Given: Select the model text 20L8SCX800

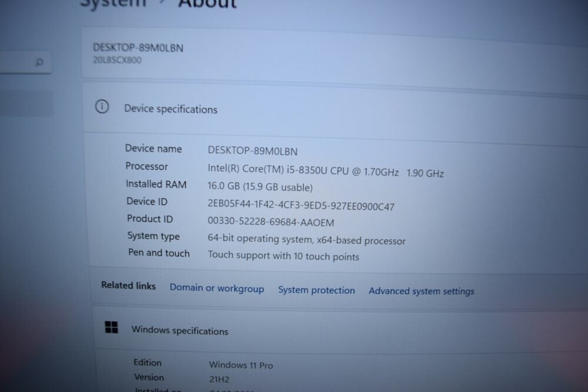Looking at the screenshot, I should pos(117,60).
